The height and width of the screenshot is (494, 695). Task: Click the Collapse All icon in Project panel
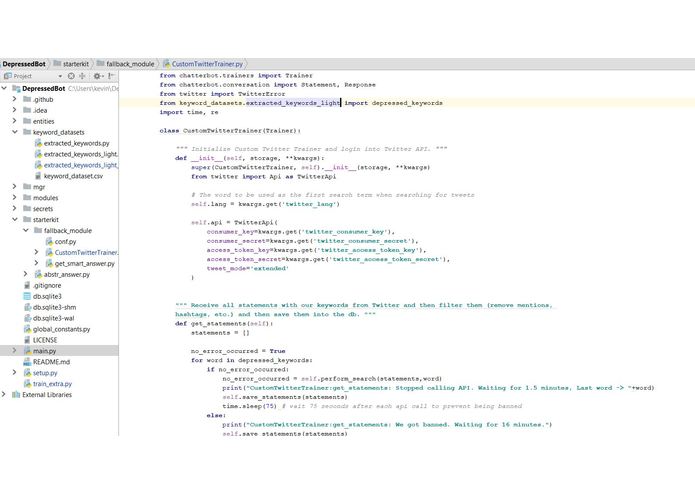point(82,76)
